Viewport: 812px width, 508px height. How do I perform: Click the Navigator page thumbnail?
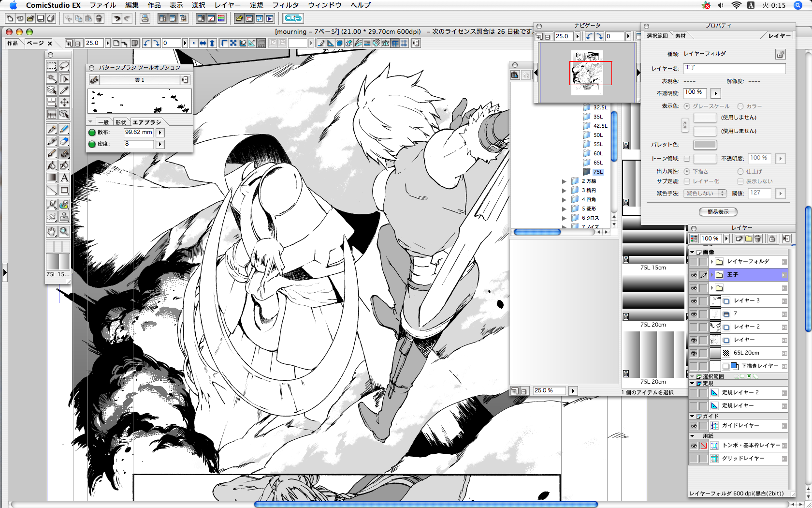coord(587,73)
